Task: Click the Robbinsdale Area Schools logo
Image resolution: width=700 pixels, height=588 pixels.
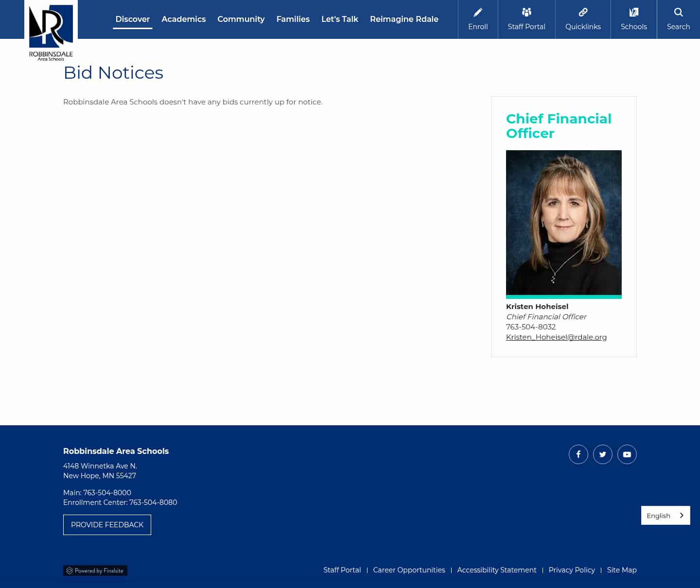Action: click(x=51, y=32)
